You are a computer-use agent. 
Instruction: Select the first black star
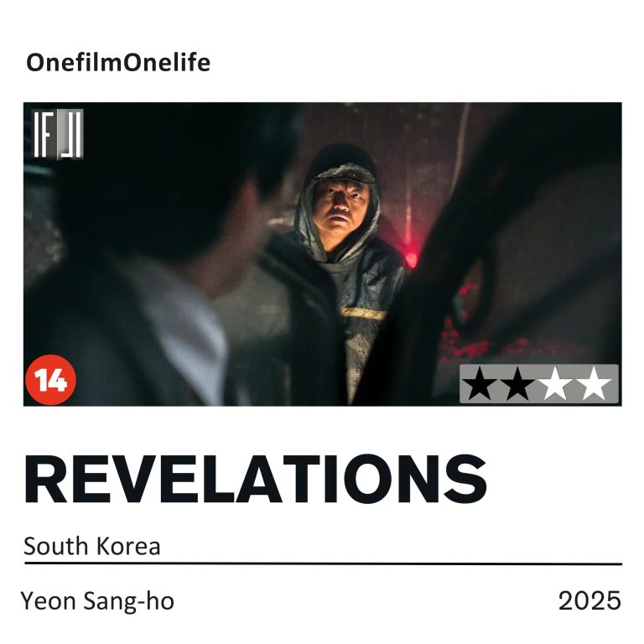480,384
